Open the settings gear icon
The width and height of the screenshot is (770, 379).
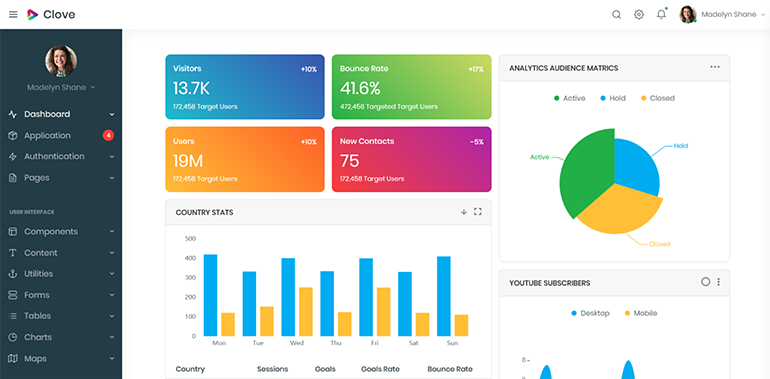[x=639, y=15]
